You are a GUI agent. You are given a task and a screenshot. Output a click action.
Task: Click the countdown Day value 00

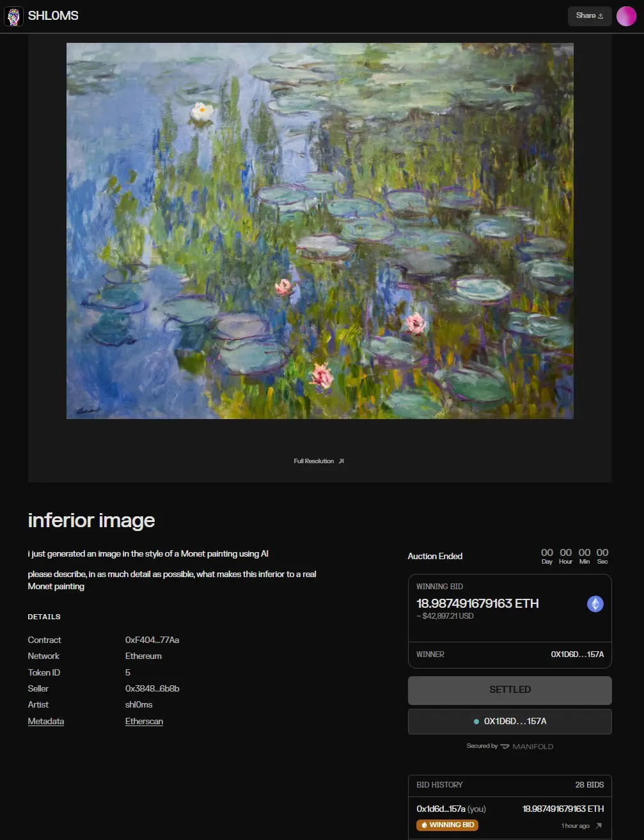pos(547,553)
